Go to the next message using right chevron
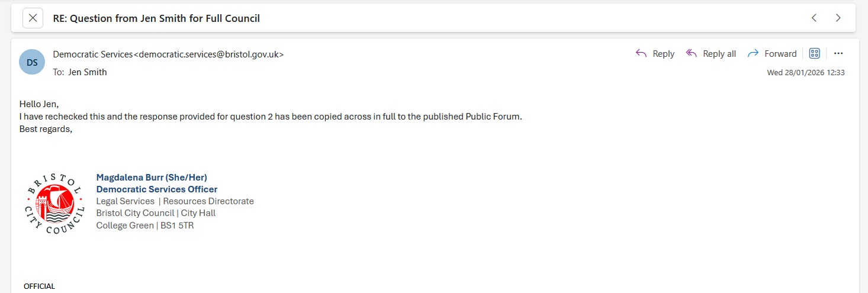Image resolution: width=868 pixels, height=293 pixels. pyautogui.click(x=838, y=18)
